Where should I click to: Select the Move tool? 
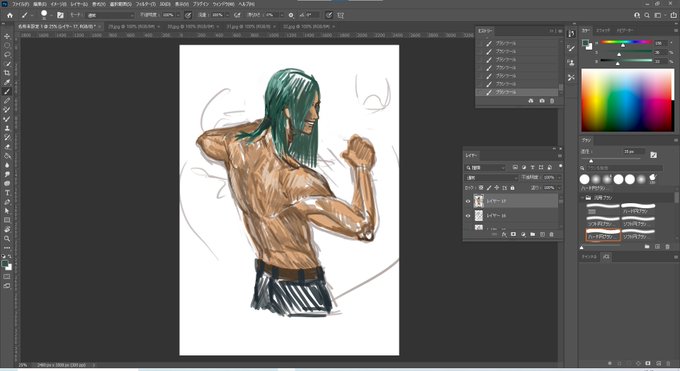[7, 36]
